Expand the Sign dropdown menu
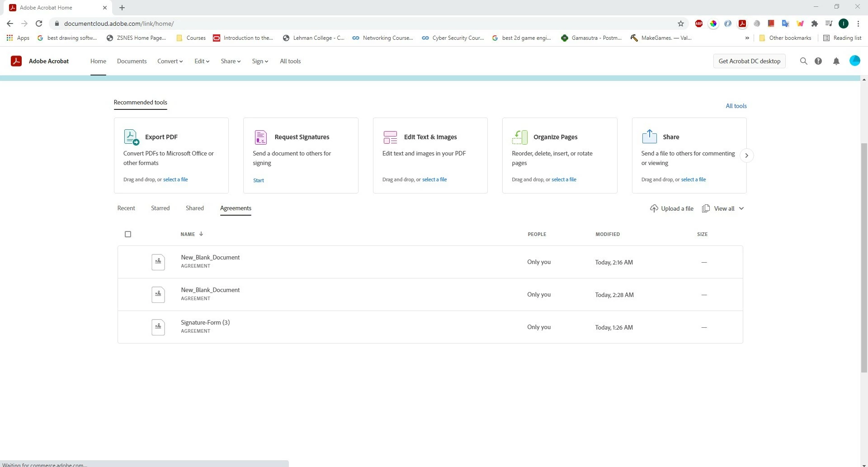The width and height of the screenshot is (868, 467). [260, 61]
